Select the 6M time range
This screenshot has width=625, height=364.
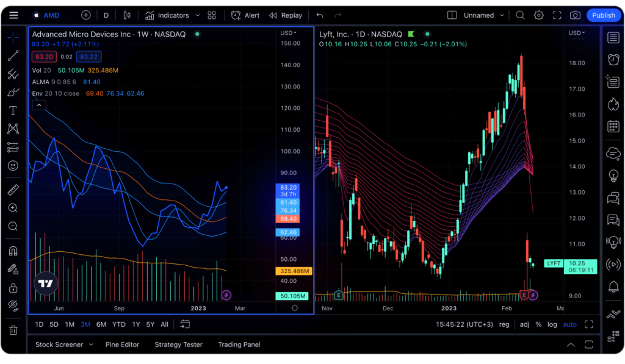coord(101,324)
